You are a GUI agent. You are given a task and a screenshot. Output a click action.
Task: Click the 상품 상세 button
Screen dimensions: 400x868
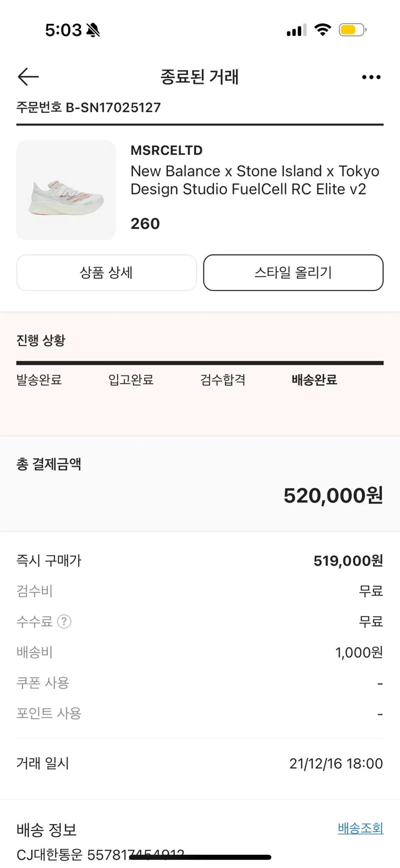106,272
